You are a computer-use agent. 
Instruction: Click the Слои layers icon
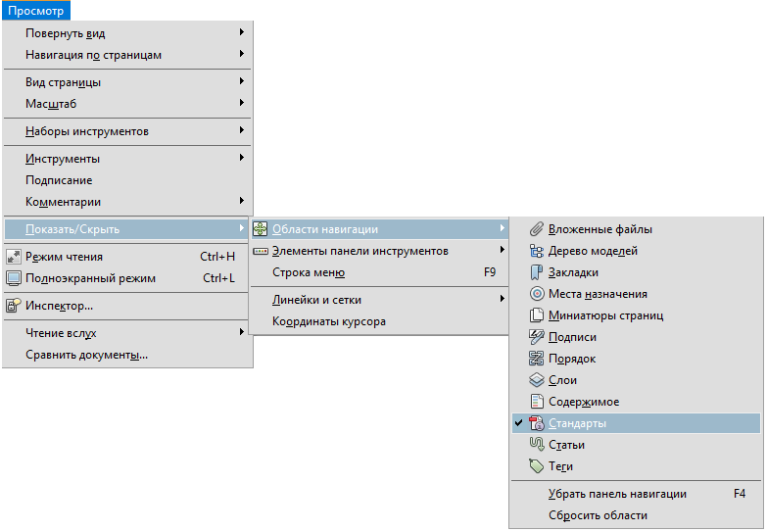click(536, 380)
